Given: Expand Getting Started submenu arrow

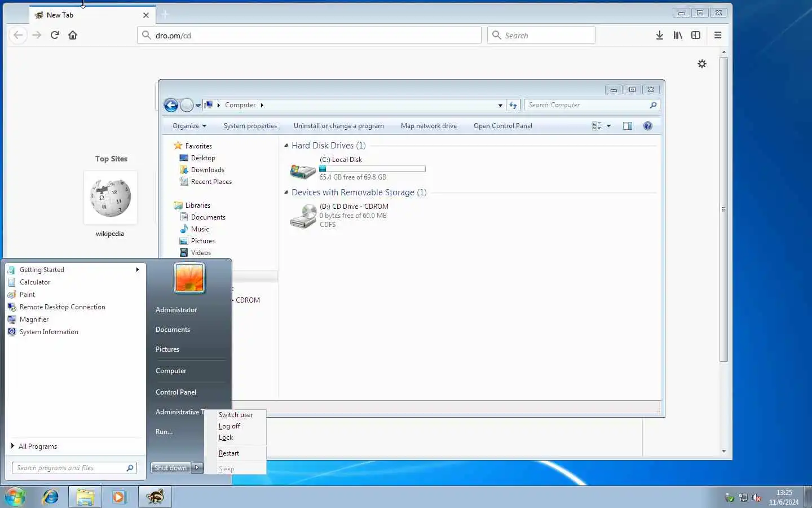Looking at the screenshot, I should tap(137, 270).
